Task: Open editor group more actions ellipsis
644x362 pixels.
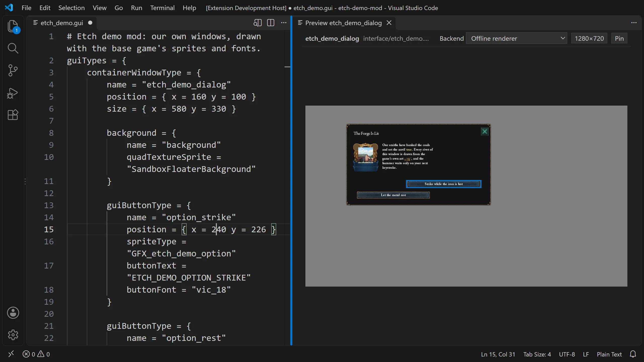Action: pos(284,23)
